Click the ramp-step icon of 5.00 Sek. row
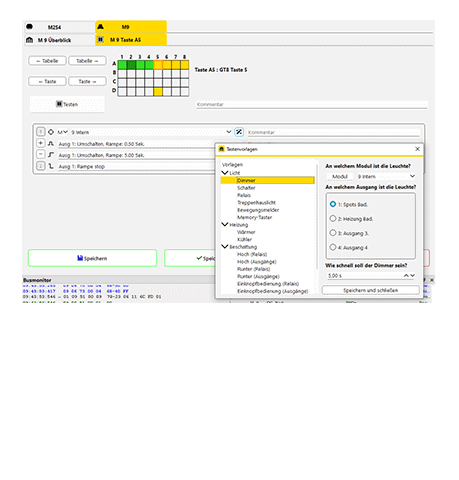This screenshot has width=459, height=480. (51, 155)
